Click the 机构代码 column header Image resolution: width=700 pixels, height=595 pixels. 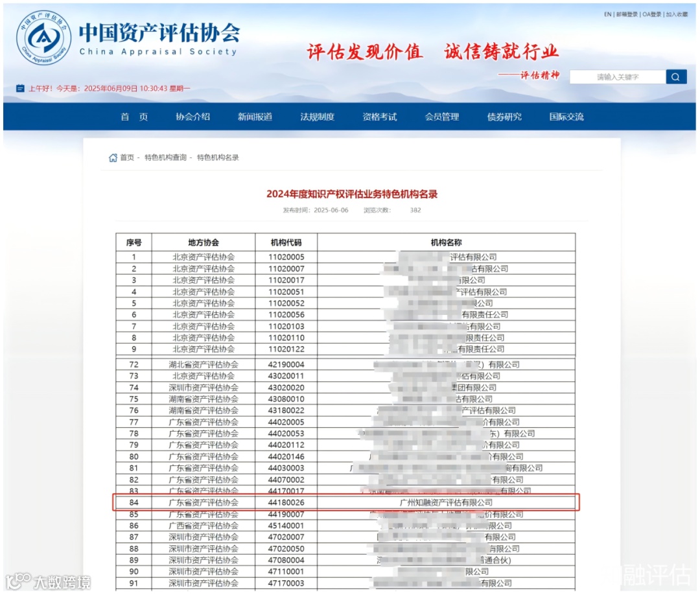tap(286, 242)
